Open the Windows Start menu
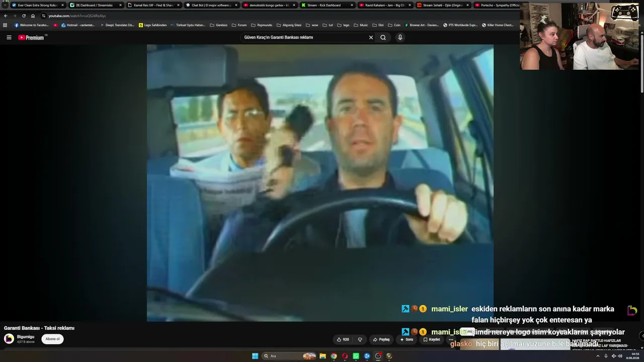 (255, 356)
